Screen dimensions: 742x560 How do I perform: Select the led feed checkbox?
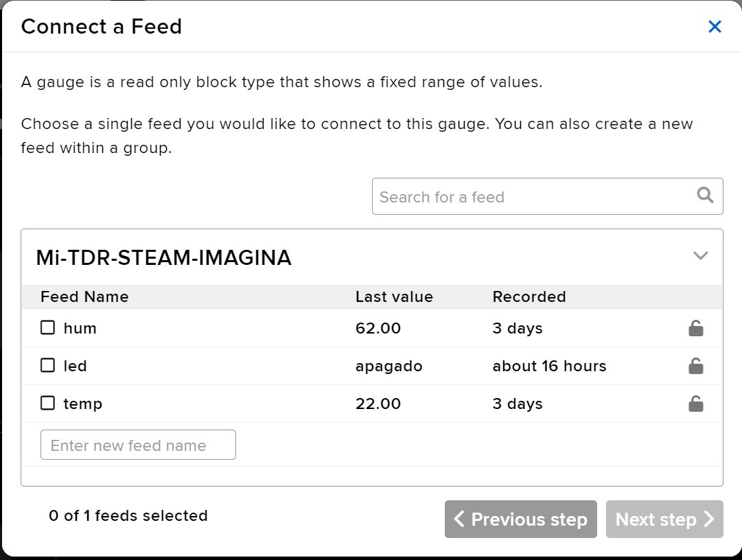48,365
